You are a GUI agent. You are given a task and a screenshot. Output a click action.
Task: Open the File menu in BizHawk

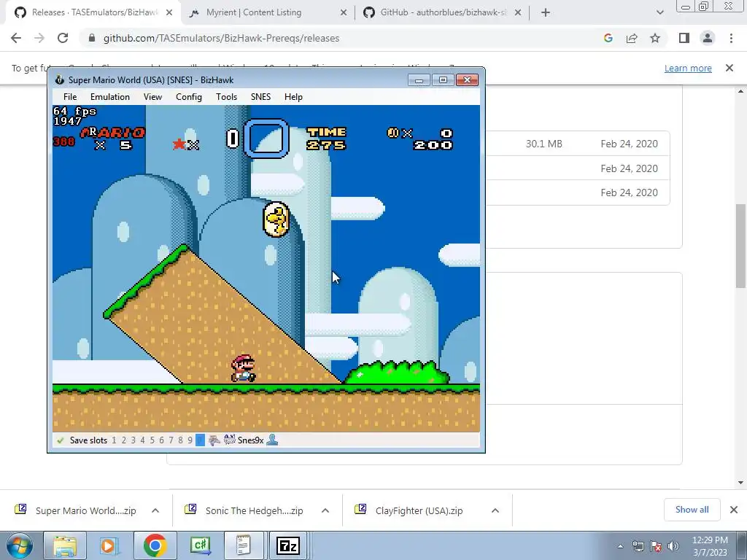click(x=70, y=97)
